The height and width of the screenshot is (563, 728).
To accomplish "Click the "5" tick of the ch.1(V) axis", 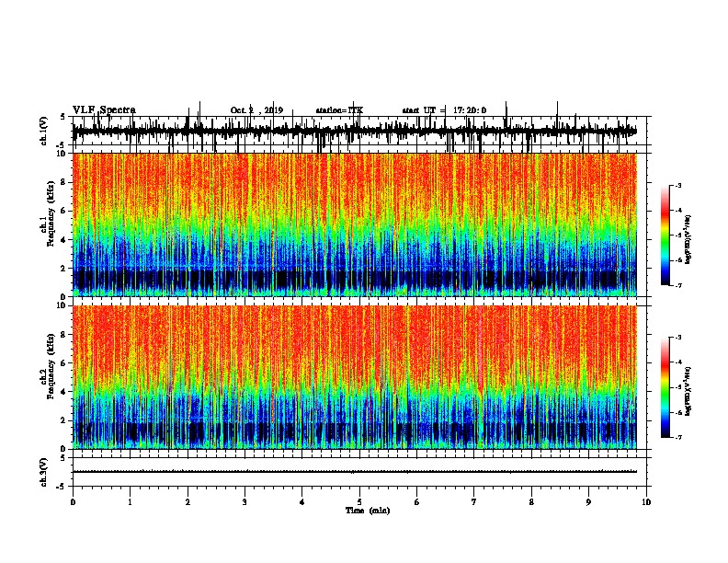I will coord(63,117).
